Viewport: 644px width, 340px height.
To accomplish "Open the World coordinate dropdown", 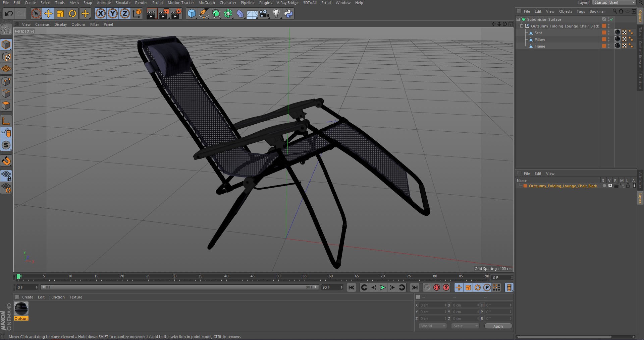I will tap(432, 326).
